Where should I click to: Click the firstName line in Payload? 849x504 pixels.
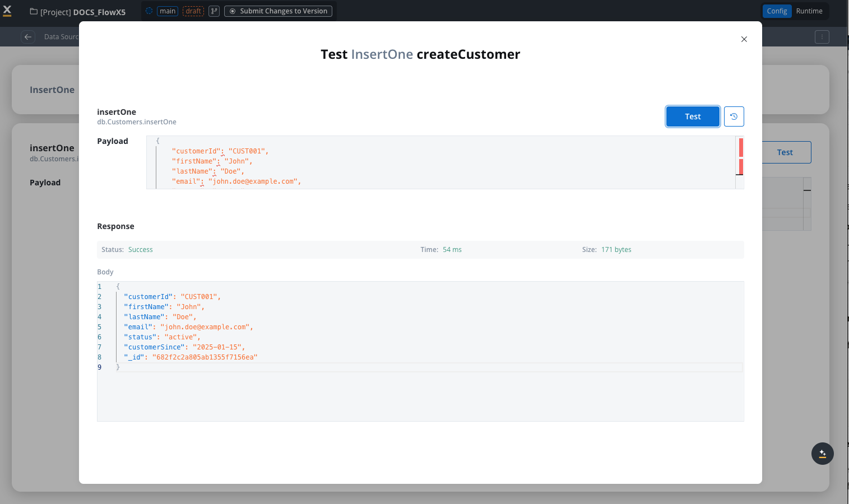(x=212, y=161)
